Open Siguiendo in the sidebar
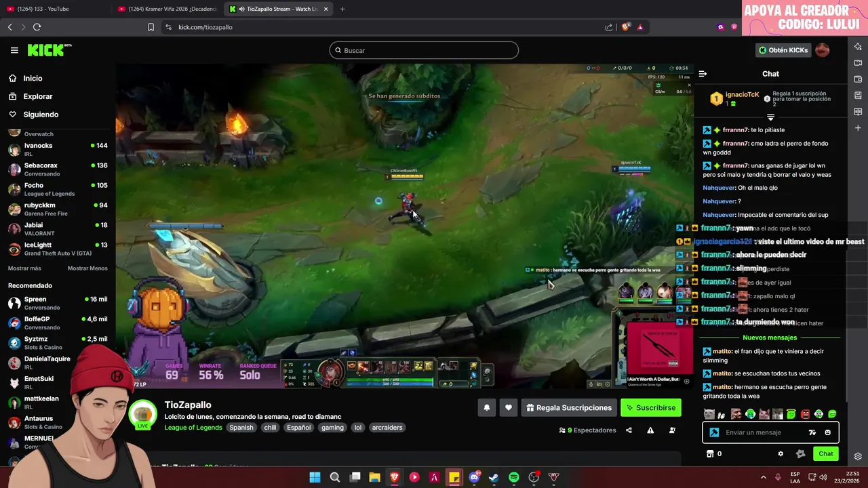This screenshot has height=488, width=868. pyautogui.click(x=41, y=115)
